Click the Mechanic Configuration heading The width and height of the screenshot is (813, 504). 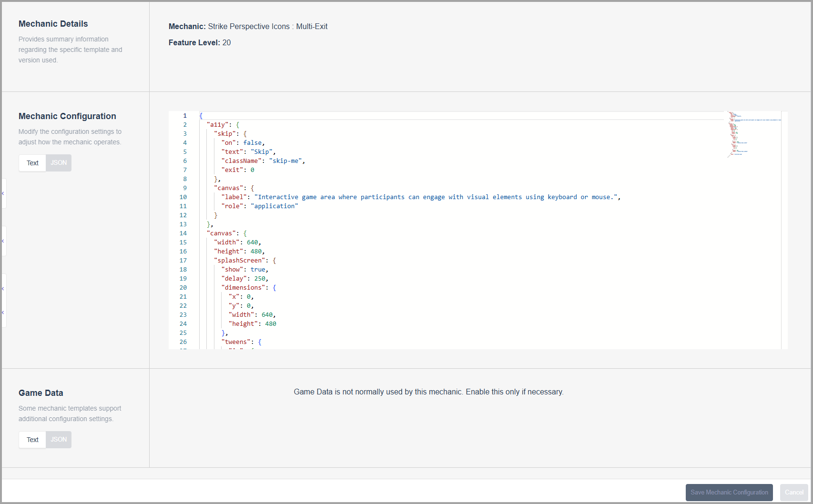[x=67, y=116]
